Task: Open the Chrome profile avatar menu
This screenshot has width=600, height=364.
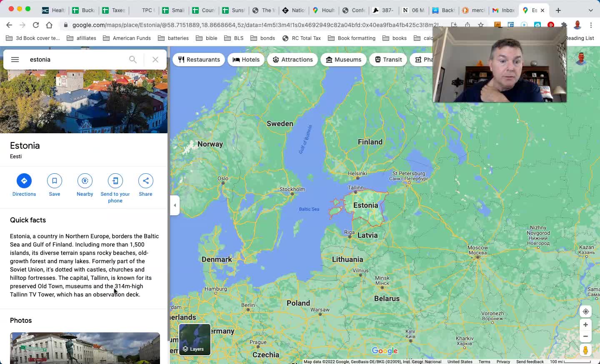Action: tap(577, 25)
